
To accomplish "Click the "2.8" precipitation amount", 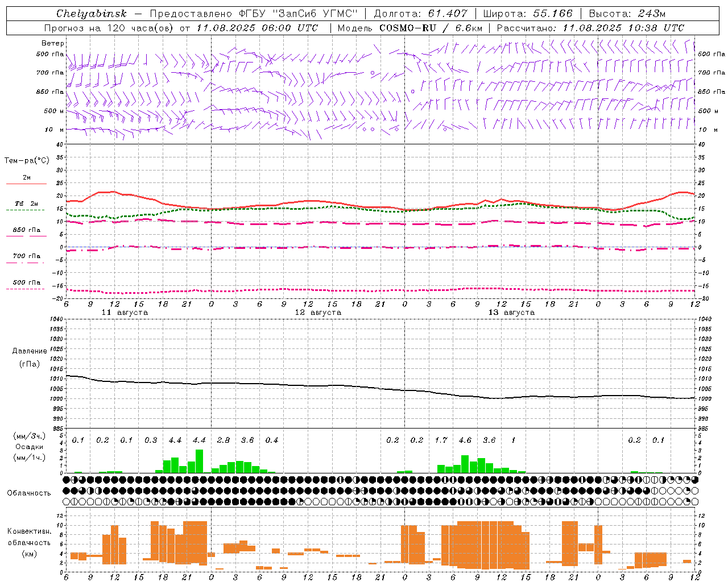I will pyautogui.click(x=224, y=440).
